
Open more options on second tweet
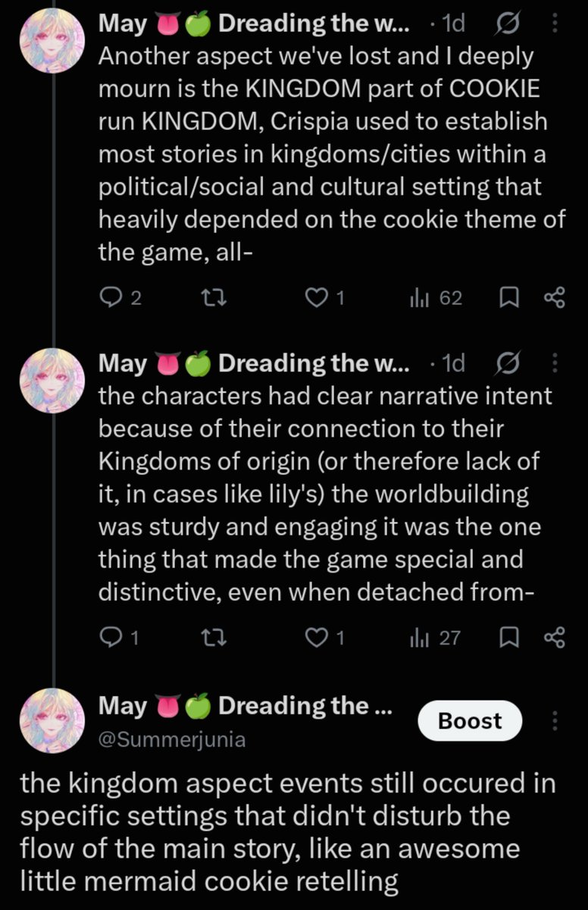[x=556, y=364]
